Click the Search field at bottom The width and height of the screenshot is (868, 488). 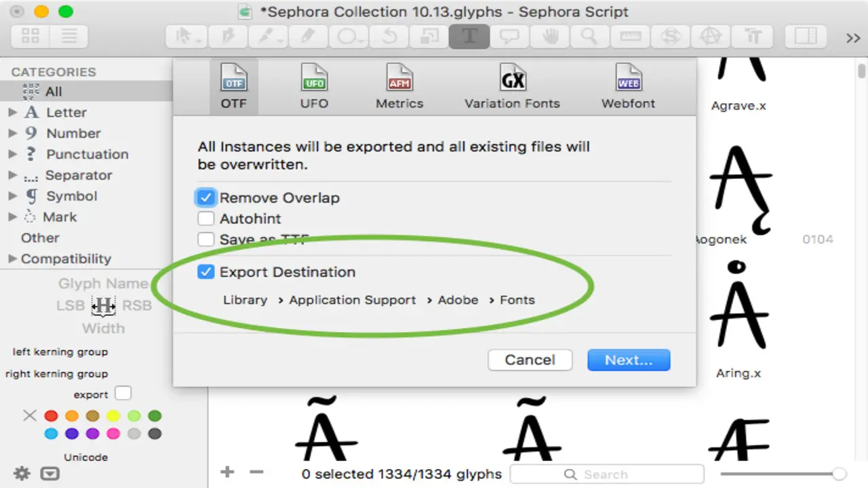click(x=607, y=474)
